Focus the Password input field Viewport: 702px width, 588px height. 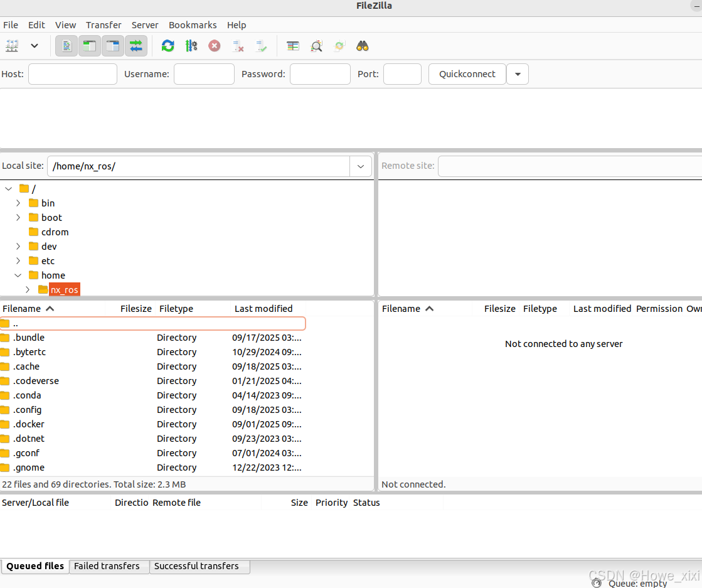tap(320, 74)
